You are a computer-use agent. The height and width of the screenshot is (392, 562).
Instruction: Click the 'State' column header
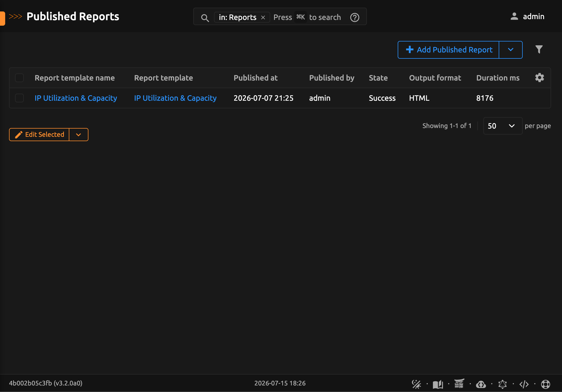378,78
